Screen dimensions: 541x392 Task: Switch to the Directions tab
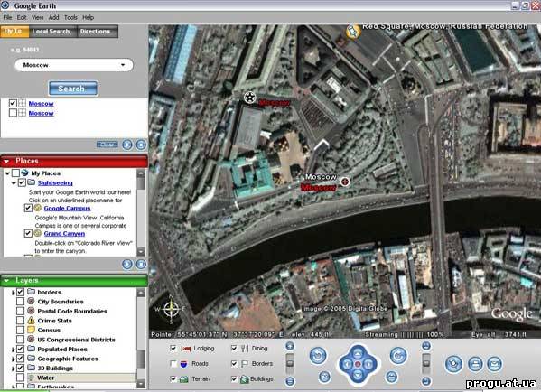[95, 32]
